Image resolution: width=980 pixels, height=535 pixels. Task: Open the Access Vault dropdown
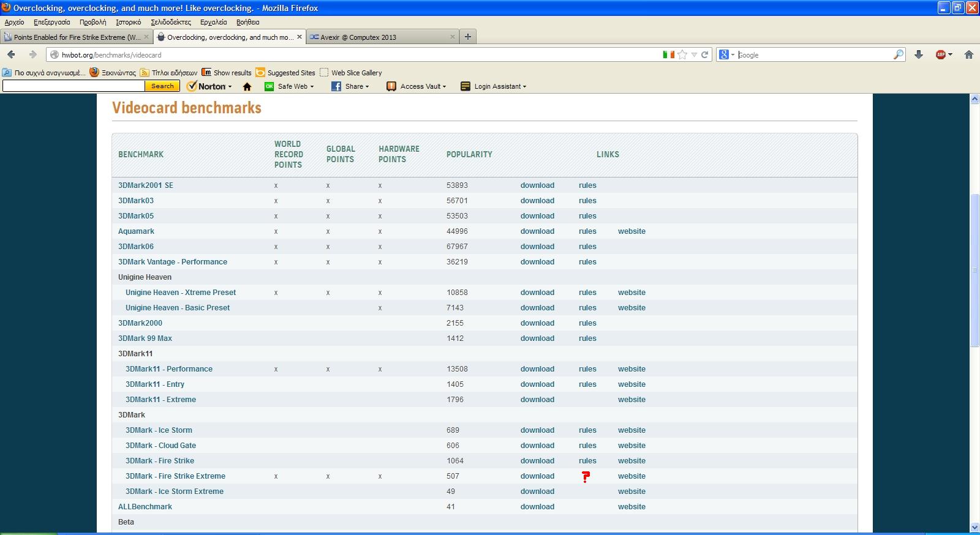click(417, 86)
